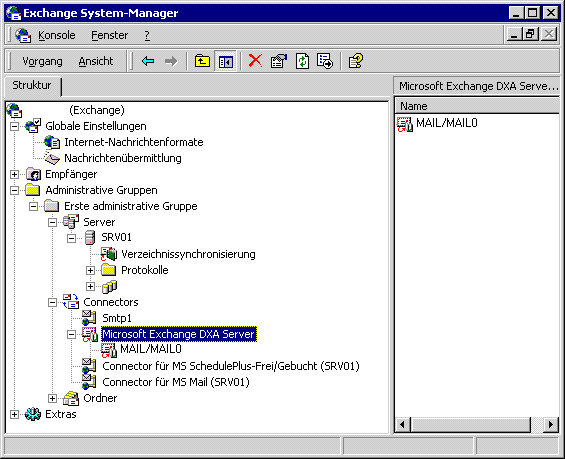This screenshot has height=459, width=565.
Task: Click the red X Delete toolbar icon
Action: click(x=255, y=61)
